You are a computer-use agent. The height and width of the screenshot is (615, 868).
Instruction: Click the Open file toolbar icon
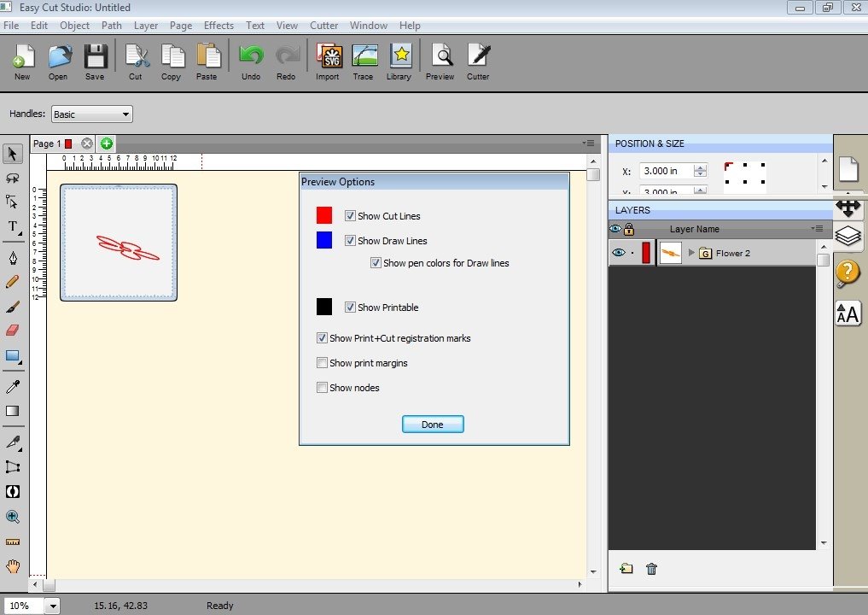pyautogui.click(x=59, y=57)
